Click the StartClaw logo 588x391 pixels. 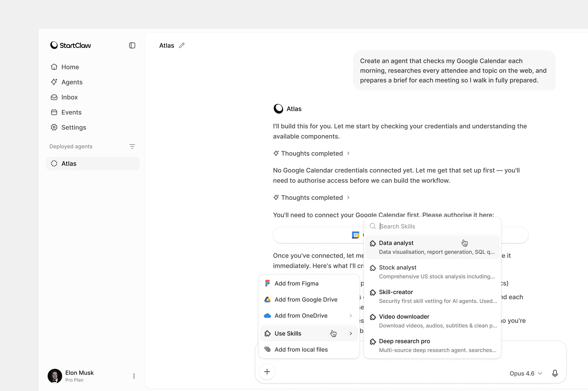(71, 45)
